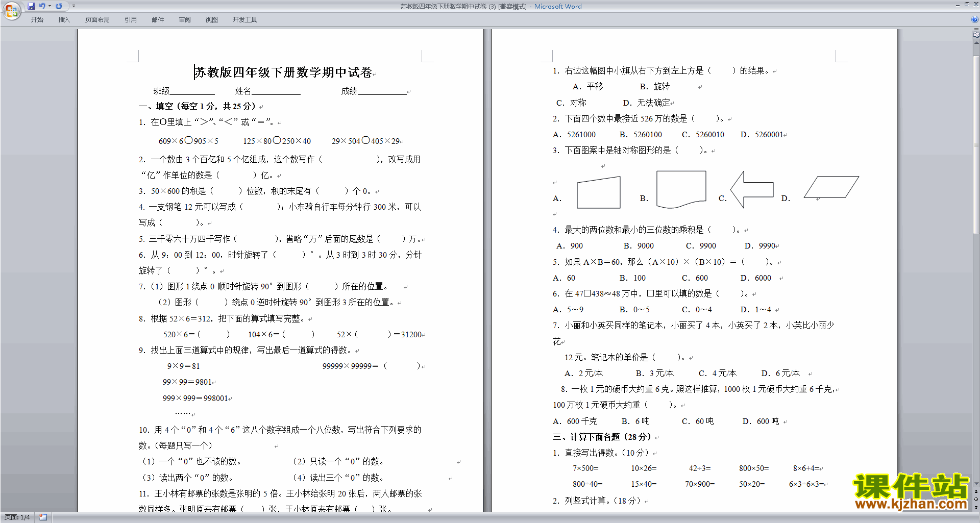The image size is (980, 523).
Task: Click the 姓名 blank line field
Action: point(276,91)
